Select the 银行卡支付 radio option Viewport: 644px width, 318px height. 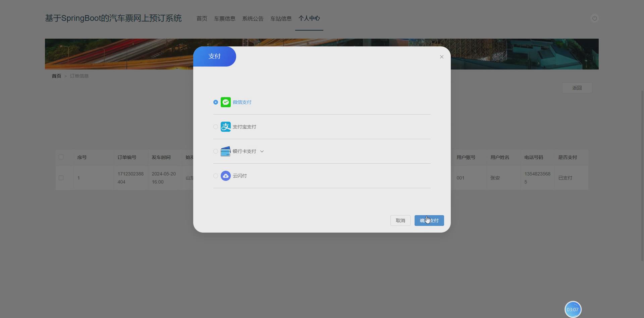[215, 151]
